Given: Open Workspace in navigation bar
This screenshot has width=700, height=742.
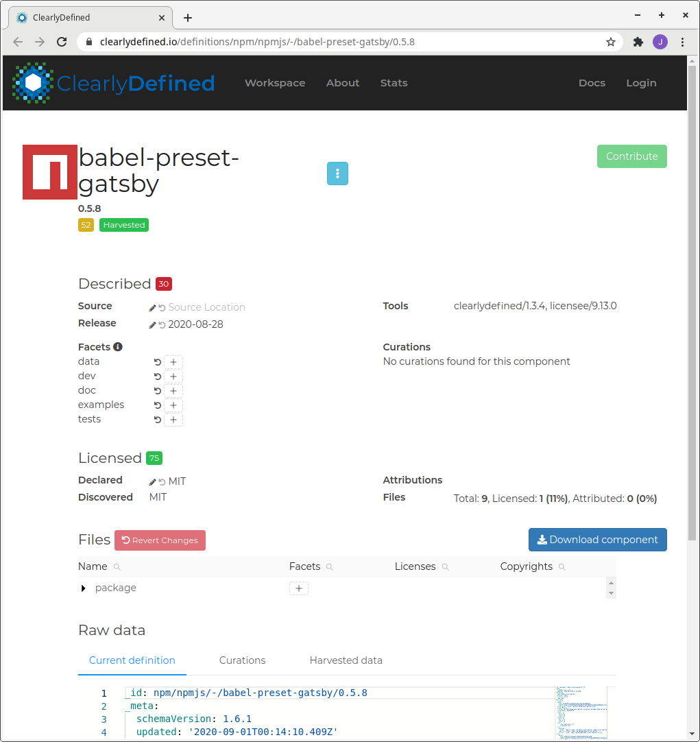Looking at the screenshot, I should tap(275, 83).
